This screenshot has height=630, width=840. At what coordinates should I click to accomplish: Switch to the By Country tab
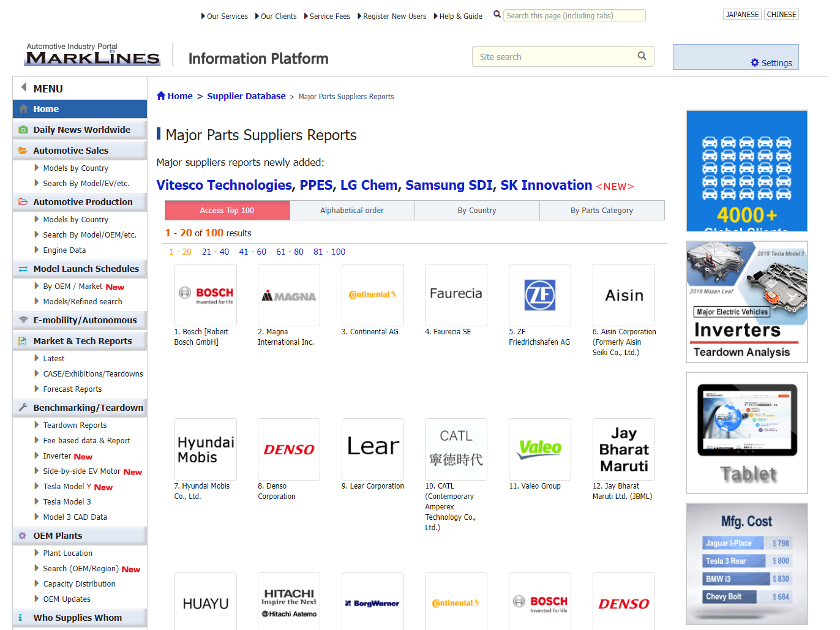click(477, 210)
